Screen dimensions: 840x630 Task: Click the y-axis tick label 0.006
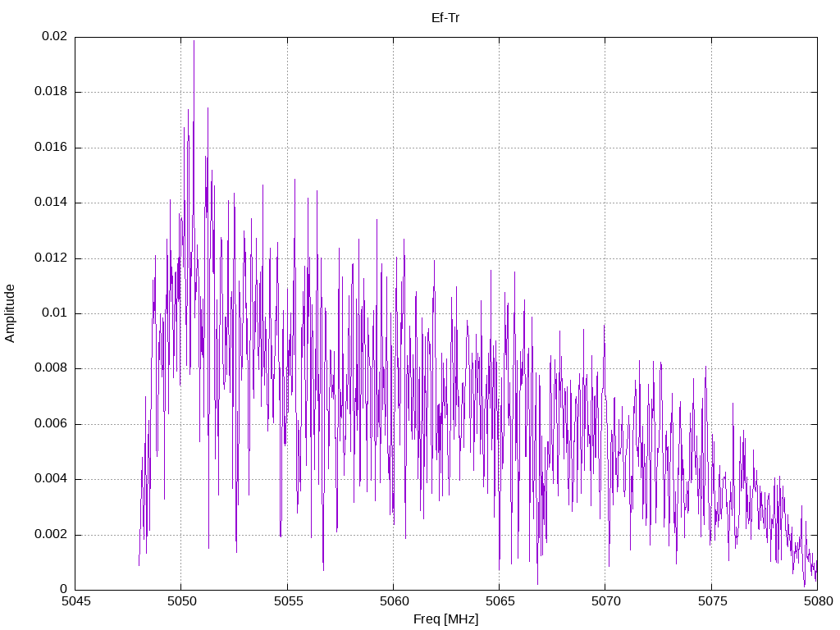tap(51, 424)
